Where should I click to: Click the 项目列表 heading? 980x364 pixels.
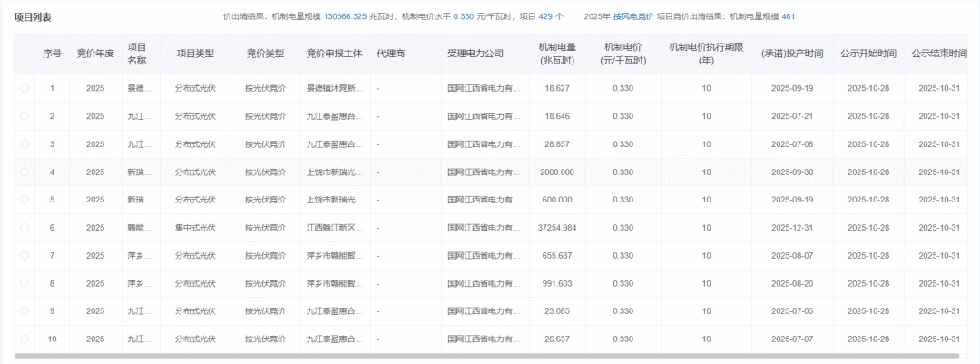(33, 17)
